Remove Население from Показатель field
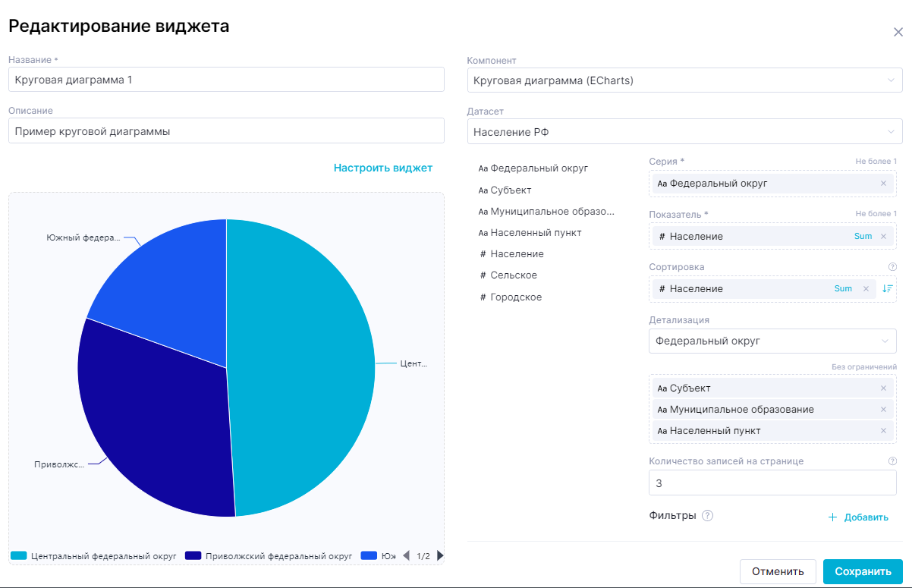 (x=883, y=237)
